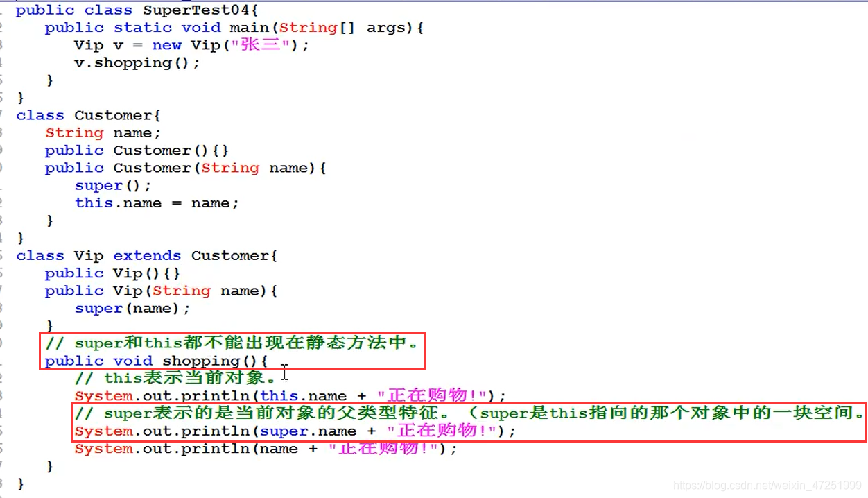Screen dimensions: 868x498
Task: Click the comment "// super和this都不能出现在静态方法中。"
Action: 232,343
